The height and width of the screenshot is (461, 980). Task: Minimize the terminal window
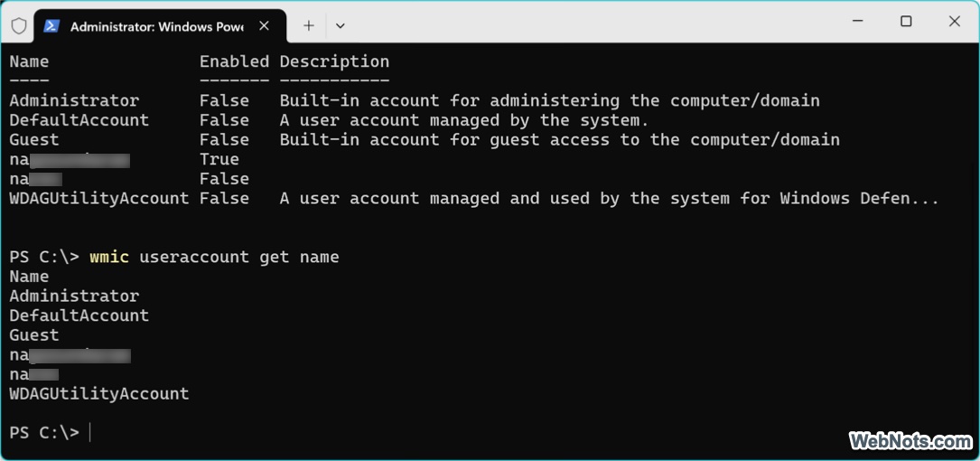pyautogui.click(x=856, y=22)
